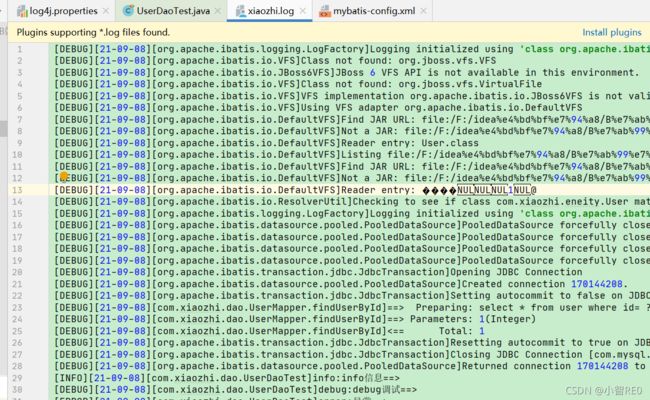Click 'Class not found: org.jboss.vfs.VirtualFile' text
Image resolution: width=650 pixels, height=400 pixels.
coord(421,84)
